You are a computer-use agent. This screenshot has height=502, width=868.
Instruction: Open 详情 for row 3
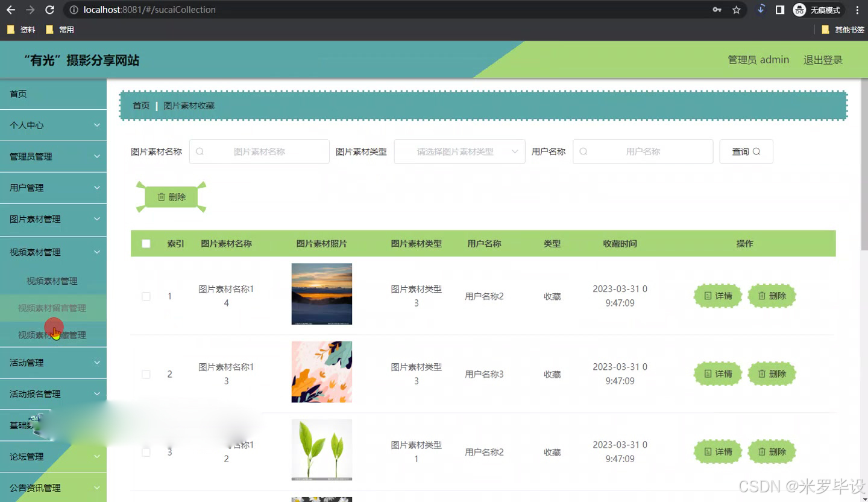[x=718, y=451]
